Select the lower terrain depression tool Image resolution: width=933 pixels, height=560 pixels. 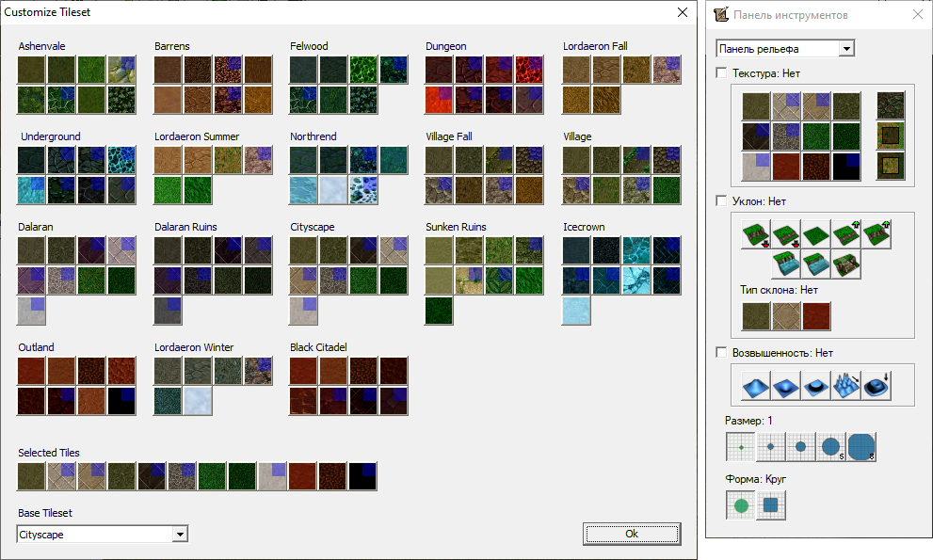786,386
